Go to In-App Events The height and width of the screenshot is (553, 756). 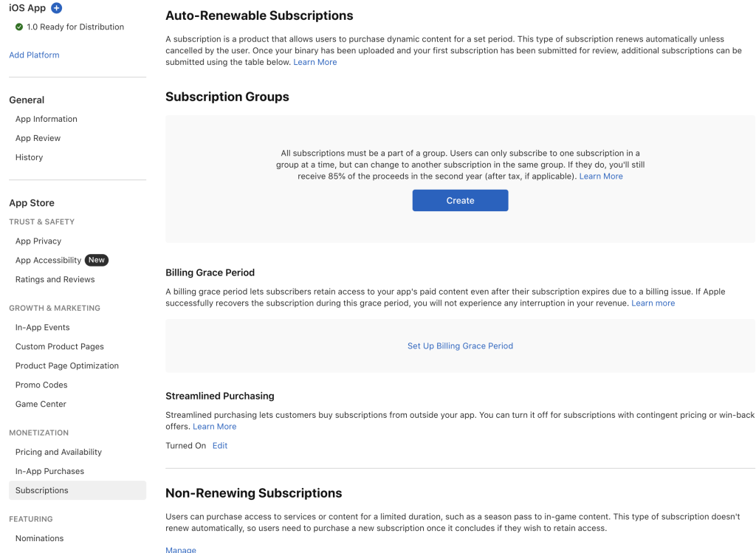coord(42,327)
